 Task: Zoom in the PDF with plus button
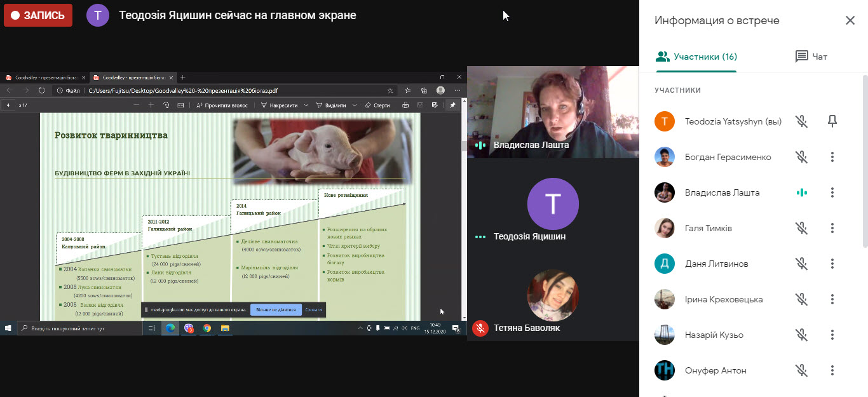pyautogui.click(x=151, y=105)
